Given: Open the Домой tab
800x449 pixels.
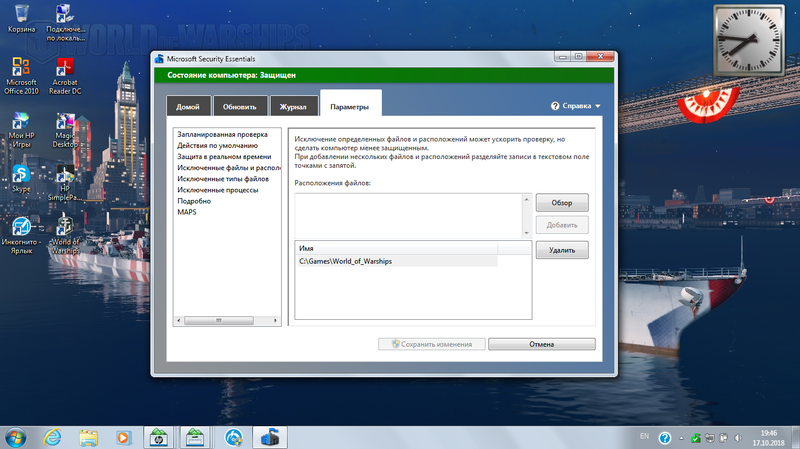Looking at the screenshot, I should [x=188, y=106].
